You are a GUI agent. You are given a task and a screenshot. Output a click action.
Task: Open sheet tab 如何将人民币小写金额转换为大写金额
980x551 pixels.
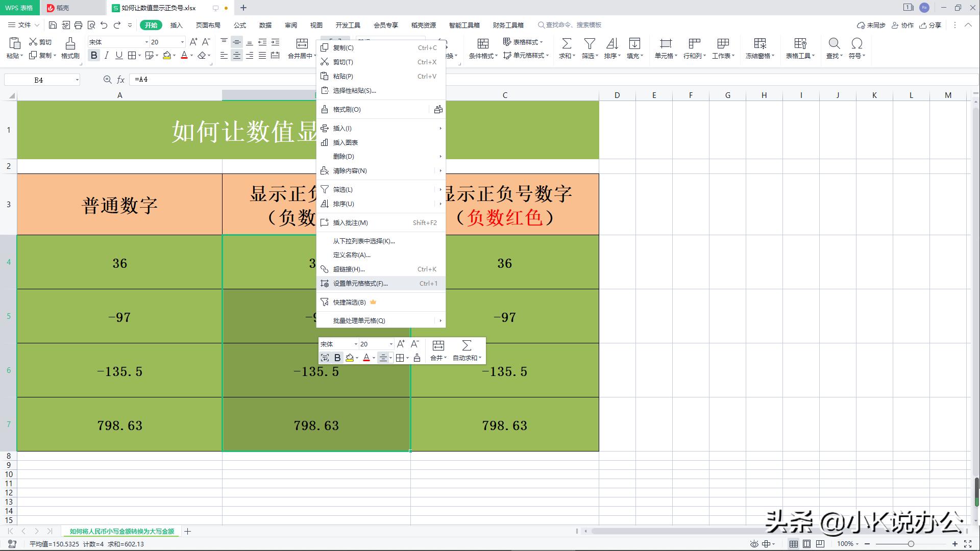click(x=122, y=531)
